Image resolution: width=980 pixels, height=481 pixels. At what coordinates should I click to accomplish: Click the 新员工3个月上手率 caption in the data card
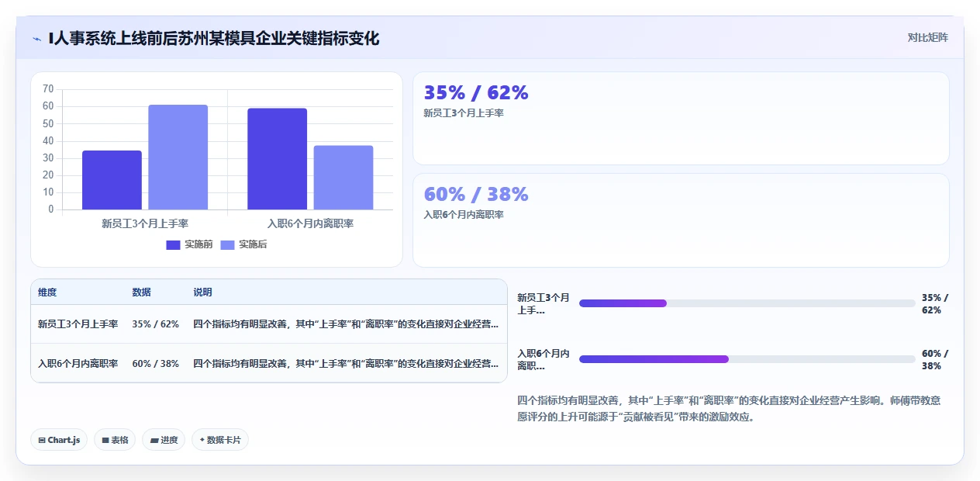[464, 113]
